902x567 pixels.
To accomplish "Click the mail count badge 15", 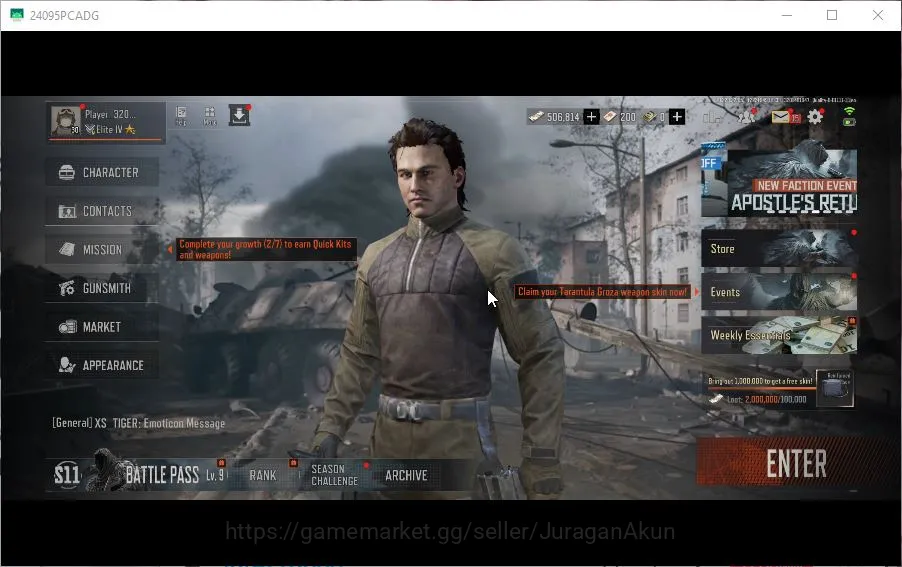I will (x=795, y=118).
